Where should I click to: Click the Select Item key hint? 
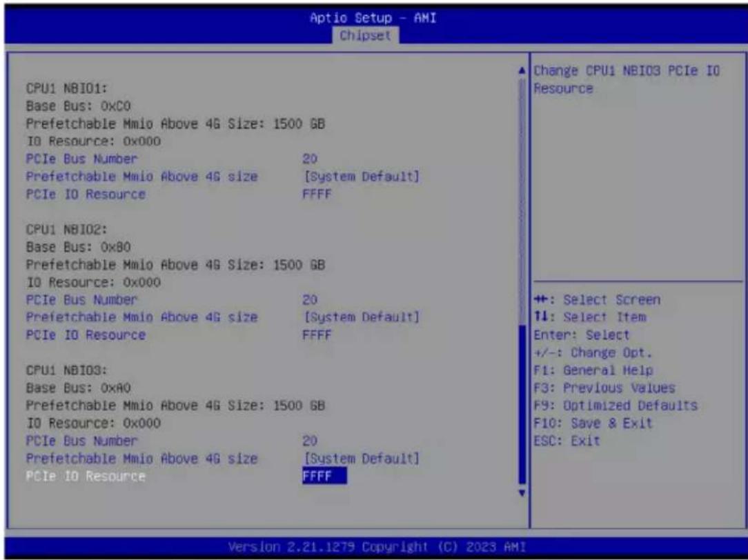coord(589,317)
